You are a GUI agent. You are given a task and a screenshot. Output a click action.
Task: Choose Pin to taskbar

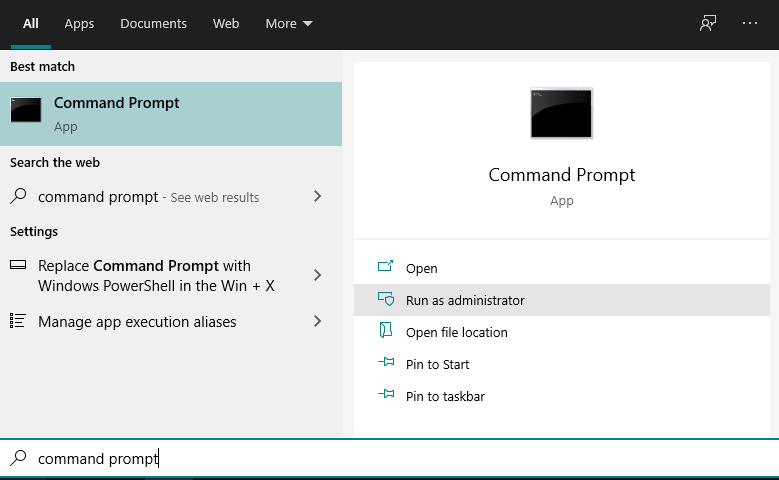coord(562,396)
